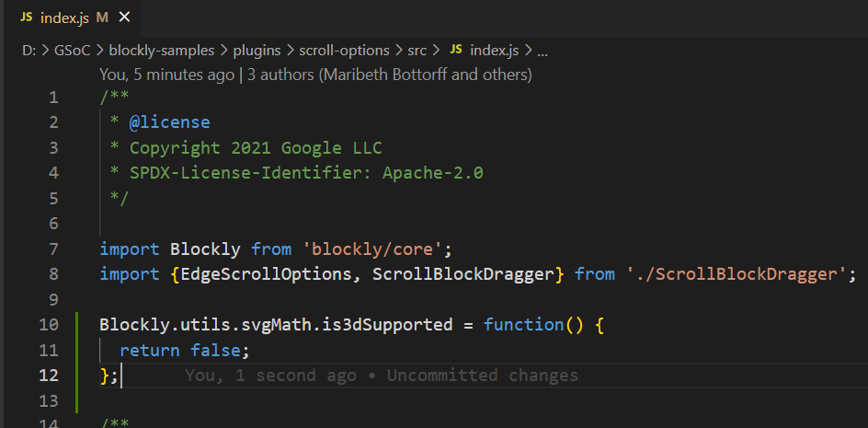Click the 'Uncommitted changes' blame annotation
Image resolution: width=868 pixels, height=428 pixels.
[x=482, y=376]
